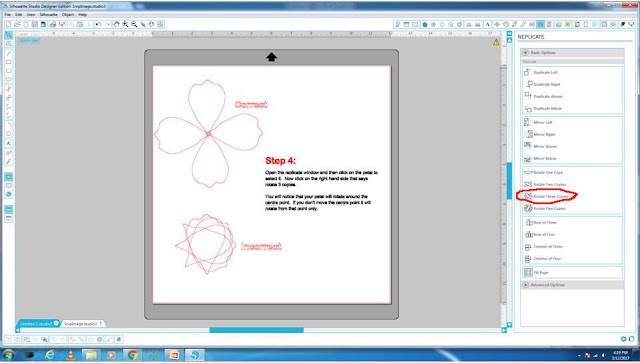The height and width of the screenshot is (363, 640).
Task: Open the Object menu
Action: point(68,15)
